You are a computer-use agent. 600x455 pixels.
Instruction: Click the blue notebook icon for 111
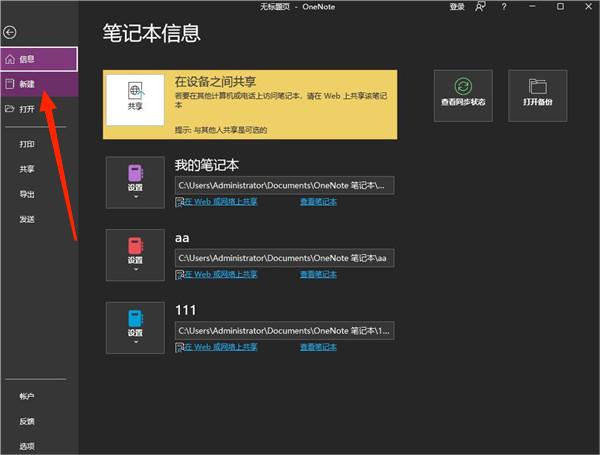pyautogui.click(x=135, y=320)
